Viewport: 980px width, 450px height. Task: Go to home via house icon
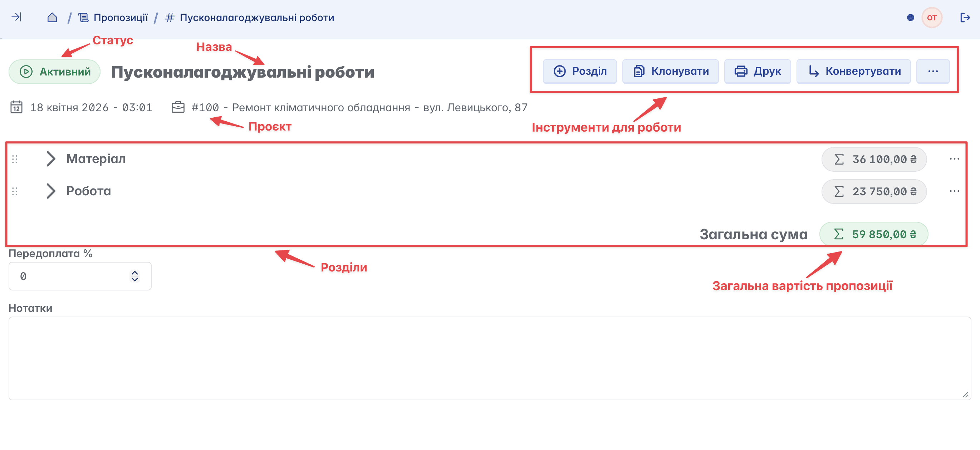(52, 18)
